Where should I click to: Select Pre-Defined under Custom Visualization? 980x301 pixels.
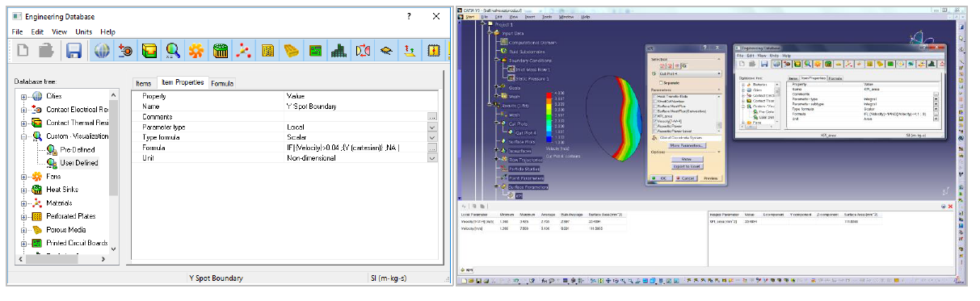coord(78,149)
